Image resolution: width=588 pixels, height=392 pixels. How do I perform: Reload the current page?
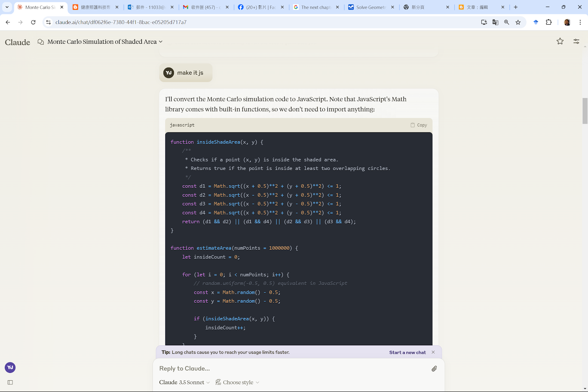(33, 22)
